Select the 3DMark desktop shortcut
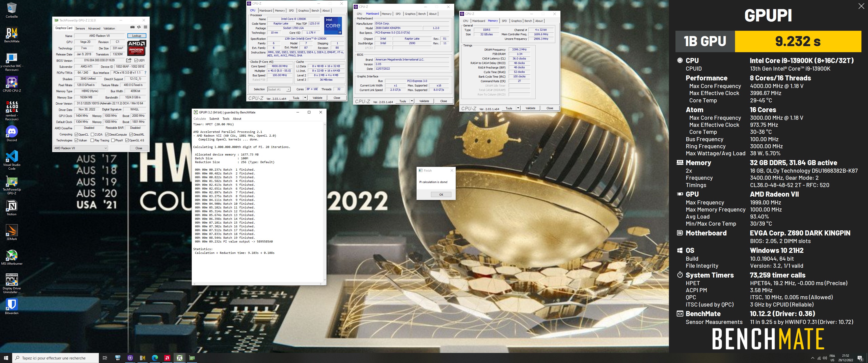The image size is (868, 363). point(12,233)
